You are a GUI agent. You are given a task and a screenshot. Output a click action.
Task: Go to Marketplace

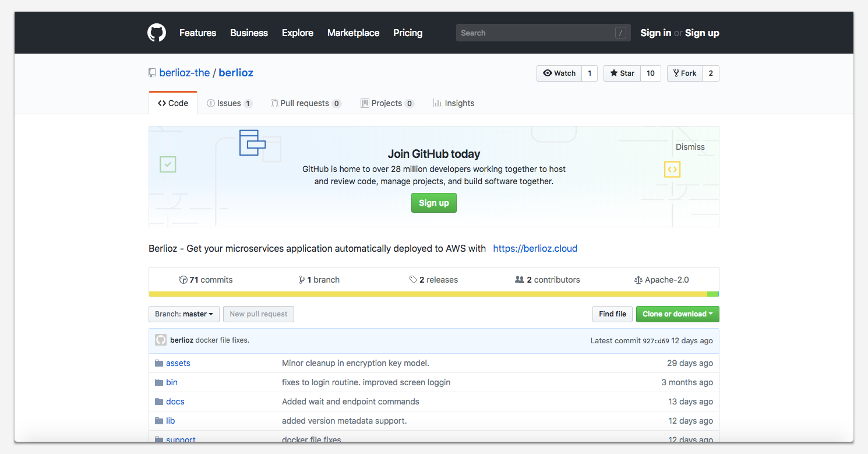[x=353, y=33]
